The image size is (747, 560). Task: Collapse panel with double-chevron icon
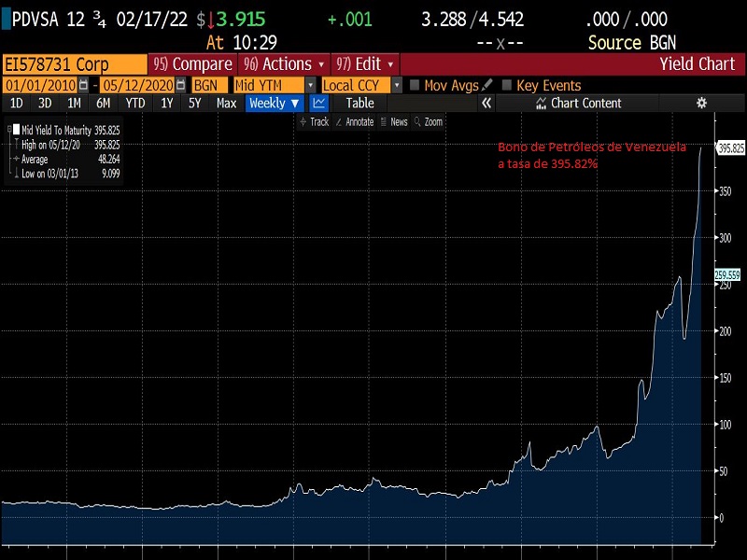tap(486, 104)
